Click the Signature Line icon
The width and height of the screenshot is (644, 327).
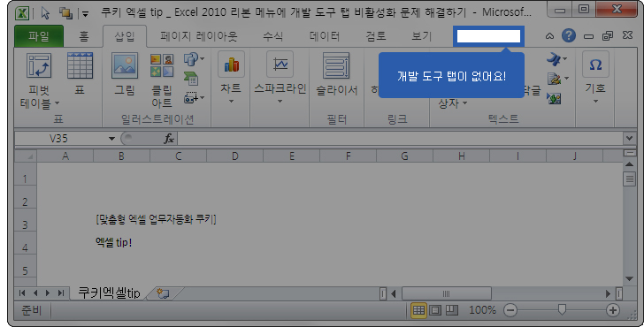[554, 79]
